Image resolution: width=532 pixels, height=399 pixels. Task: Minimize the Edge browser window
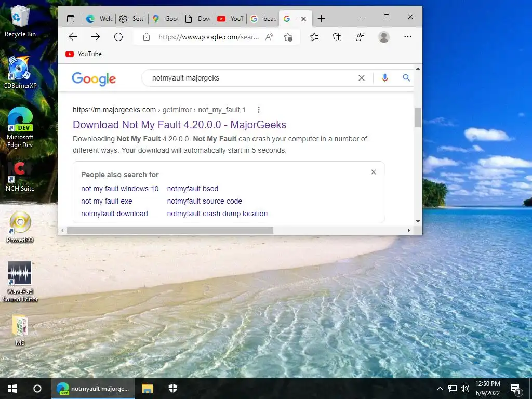[363, 17]
